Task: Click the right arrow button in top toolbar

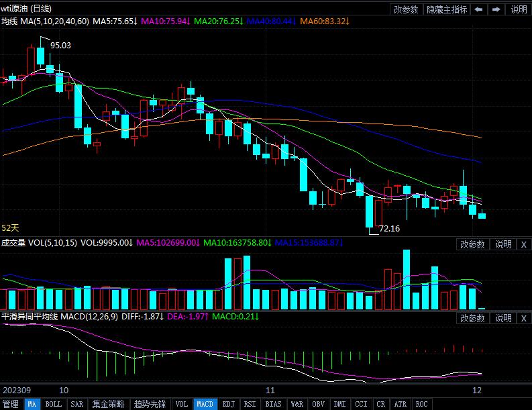Action: coord(496,9)
